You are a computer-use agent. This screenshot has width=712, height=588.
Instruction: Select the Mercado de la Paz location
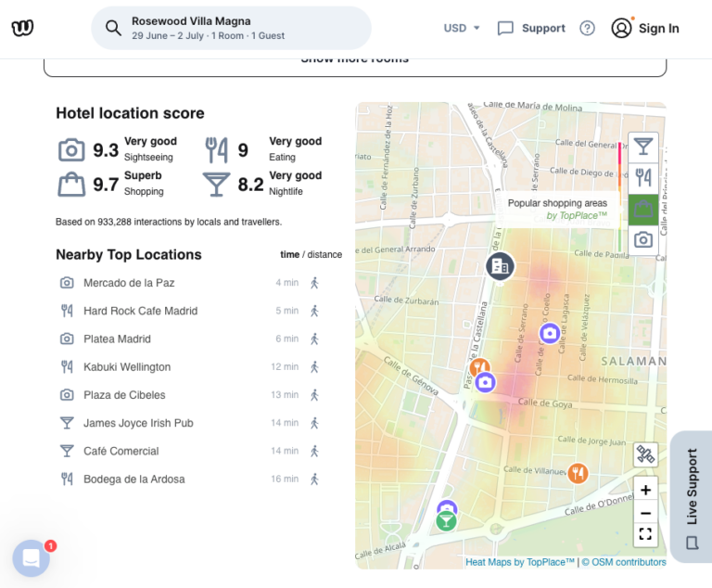[x=129, y=283]
